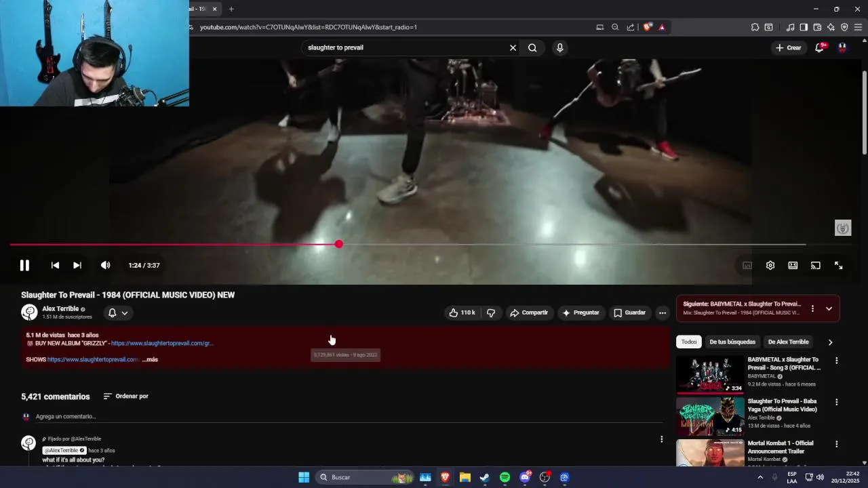Image resolution: width=868 pixels, height=488 pixels.
Task: Open Steam from the taskbar
Action: click(x=485, y=477)
